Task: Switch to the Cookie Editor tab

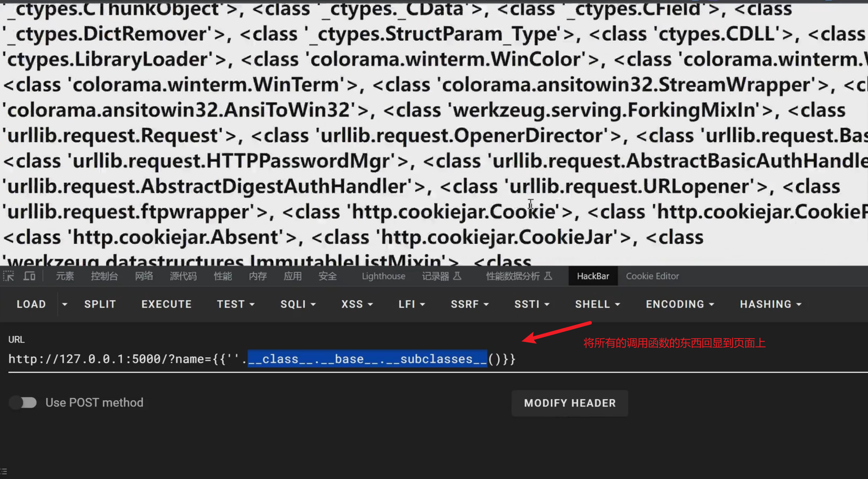Action: (x=652, y=276)
